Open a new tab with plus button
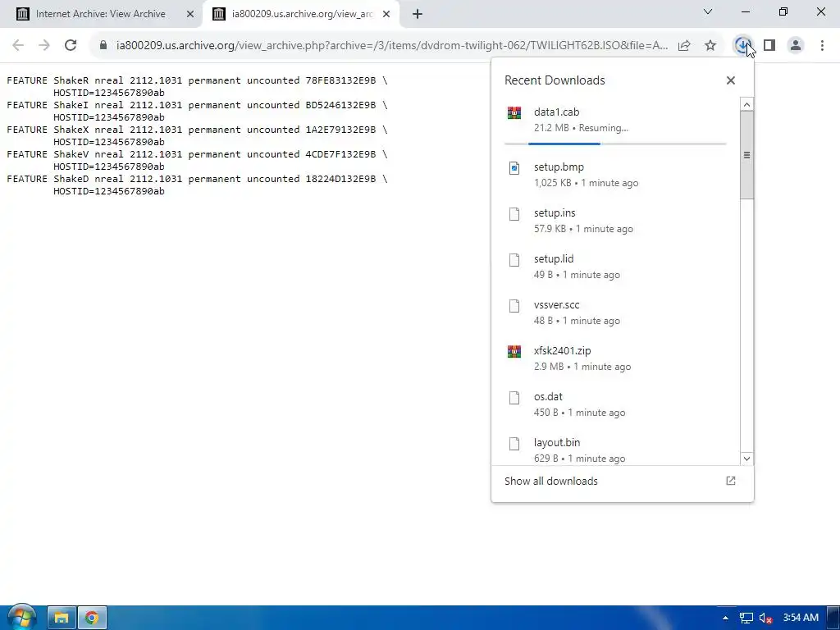This screenshot has width=840, height=630. point(418,14)
